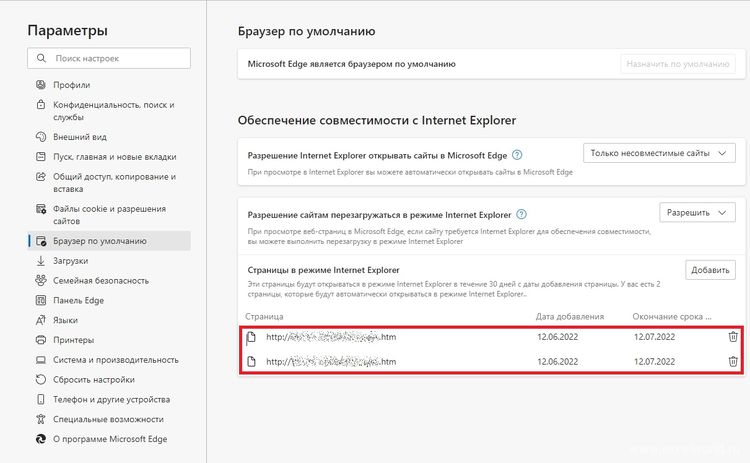
Task: Click the Пуск, главная и новые вкладки icon
Action: 41,156
